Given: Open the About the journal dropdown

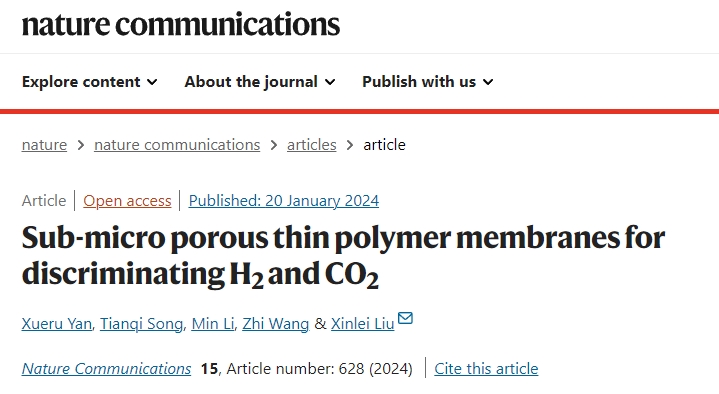Looking at the screenshot, I should pyautogui.click(x=260, y=82).
